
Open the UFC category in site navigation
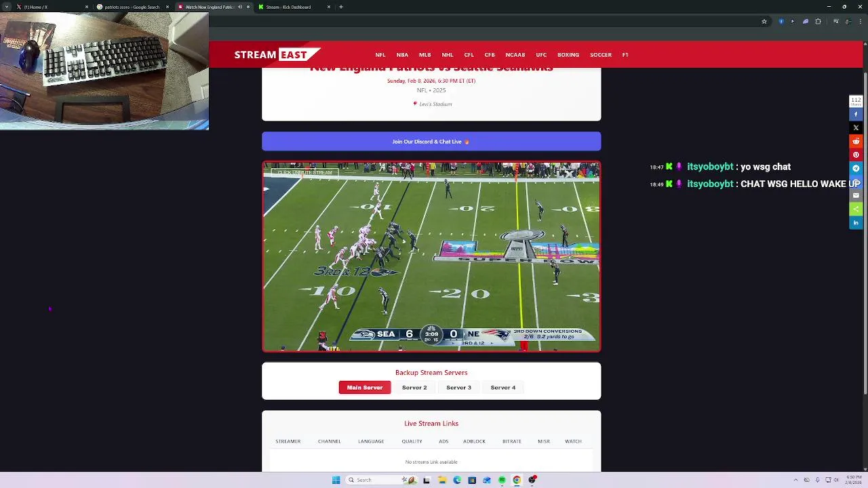pyautogui.click(x=541, y=55)
